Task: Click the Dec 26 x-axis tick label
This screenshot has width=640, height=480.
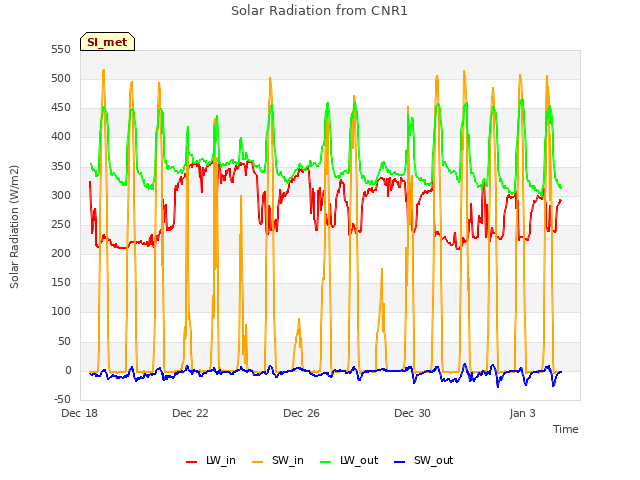Action: click(x=301, y=413)
